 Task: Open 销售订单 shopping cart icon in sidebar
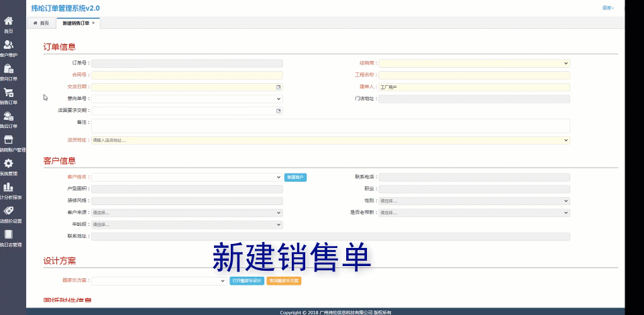tap(8, 92)
